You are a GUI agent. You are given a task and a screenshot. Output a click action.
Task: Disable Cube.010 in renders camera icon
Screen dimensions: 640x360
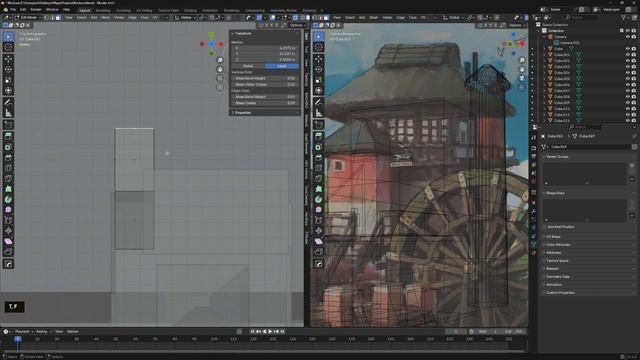[634, 109]
